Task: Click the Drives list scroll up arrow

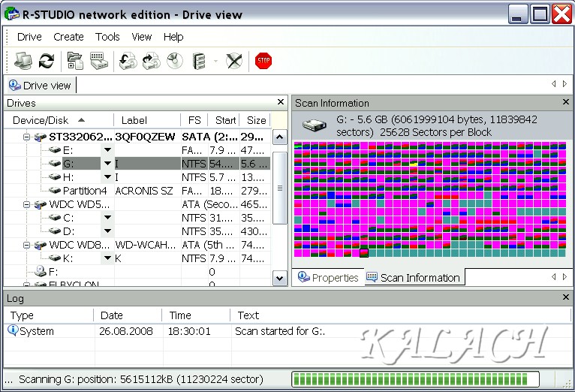Action: (x=280, y=137)
